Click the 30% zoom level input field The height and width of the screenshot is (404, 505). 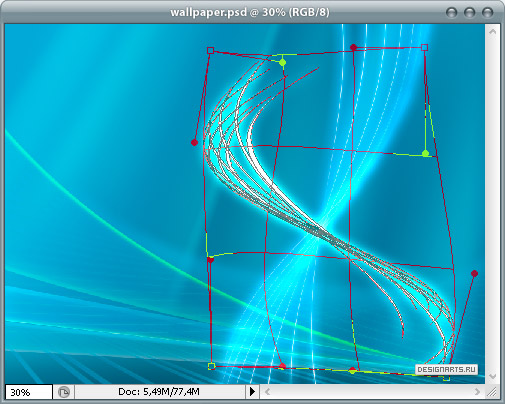click(x=29, y=392)
